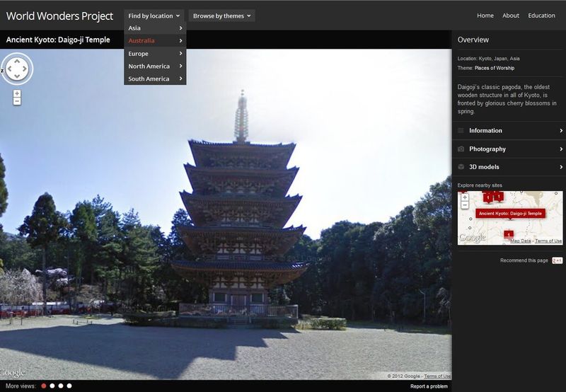Image resolution: width=566 pixels, height=392 pixels.
Task: Click the World Wonders Project title
Action: point(59,16)
